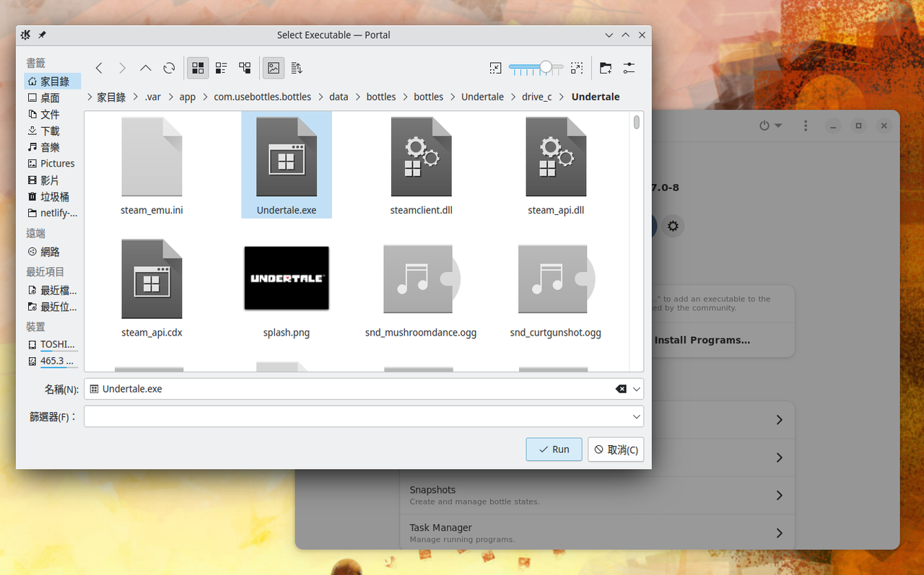The width and height of the screenshot is (924, 575).
Task: Toggle file preview thumbnails
Action: click(274, 68)
